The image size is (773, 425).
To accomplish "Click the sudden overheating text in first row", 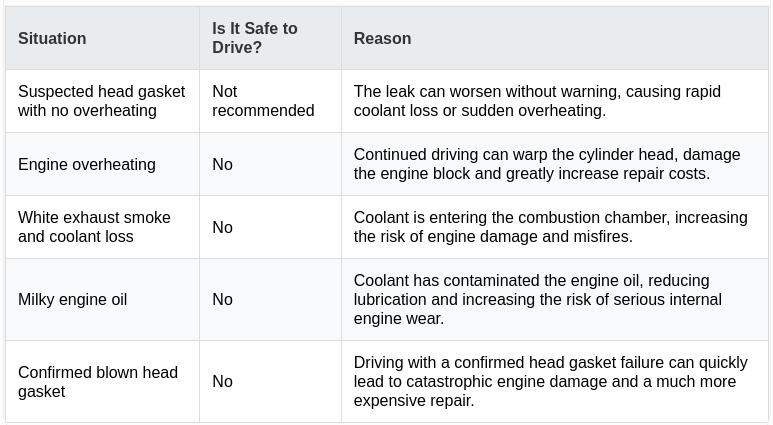I will [533, 110].
